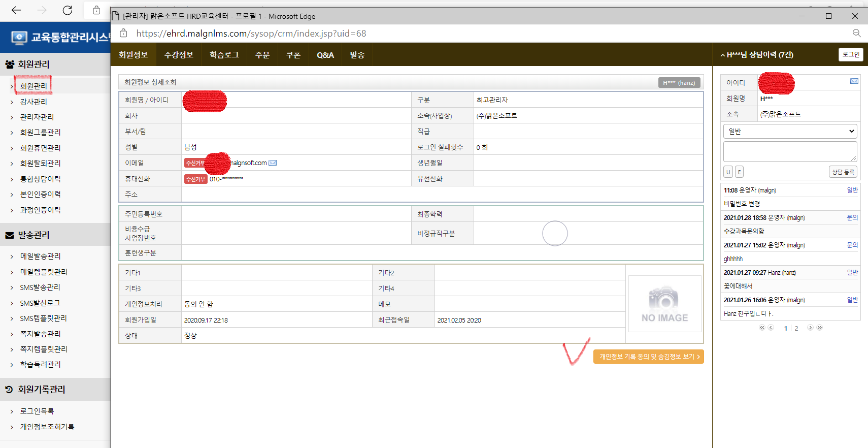Open 회원그룹관리 in the sidebar
868x448 pixels.
pos(41,132)
